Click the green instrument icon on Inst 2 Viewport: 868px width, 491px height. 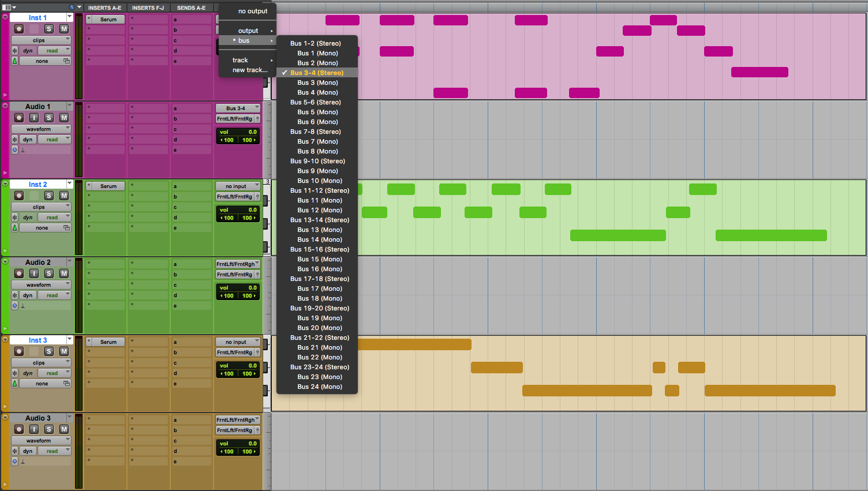pos(15,228)
